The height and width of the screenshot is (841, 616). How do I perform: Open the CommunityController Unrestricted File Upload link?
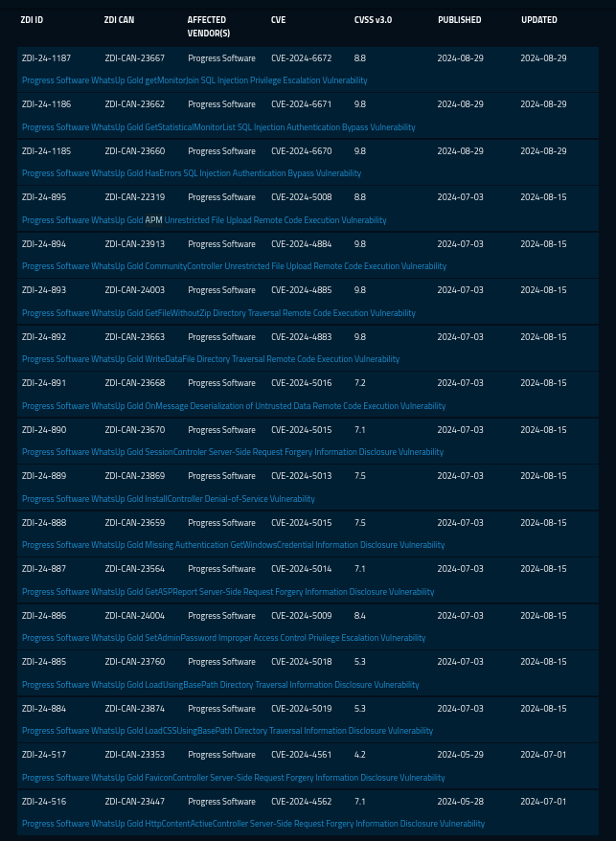pyautogui.click(x=234, y=266)
